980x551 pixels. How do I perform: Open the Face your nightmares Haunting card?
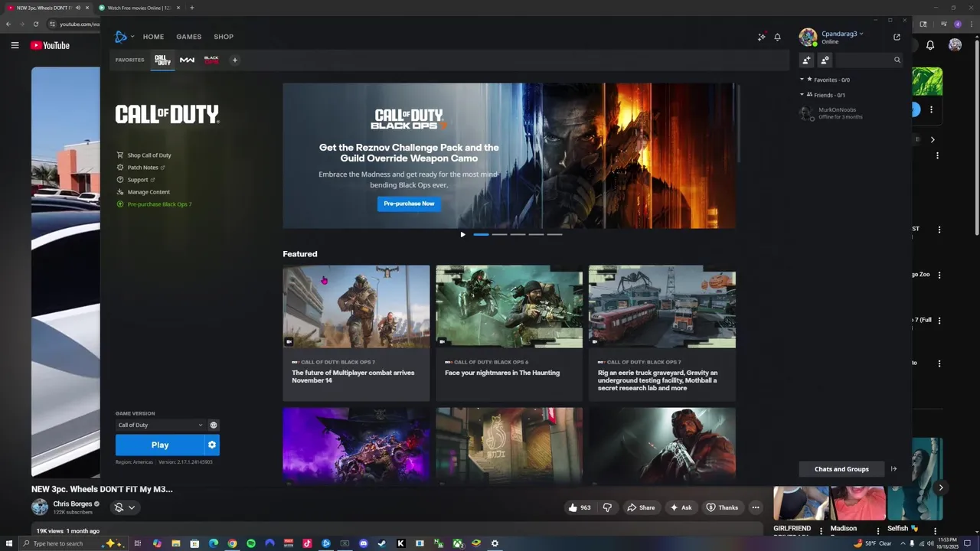(x=509, y=334)
